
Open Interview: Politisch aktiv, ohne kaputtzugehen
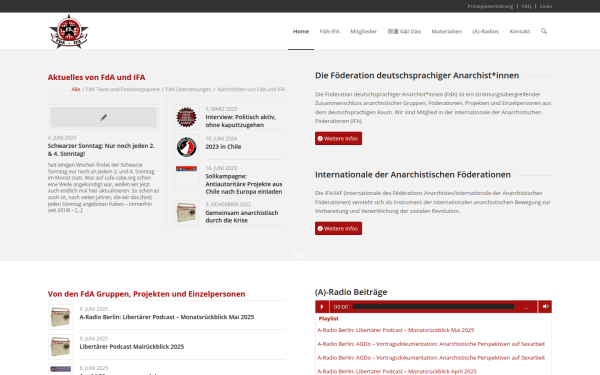pos(240,121)
